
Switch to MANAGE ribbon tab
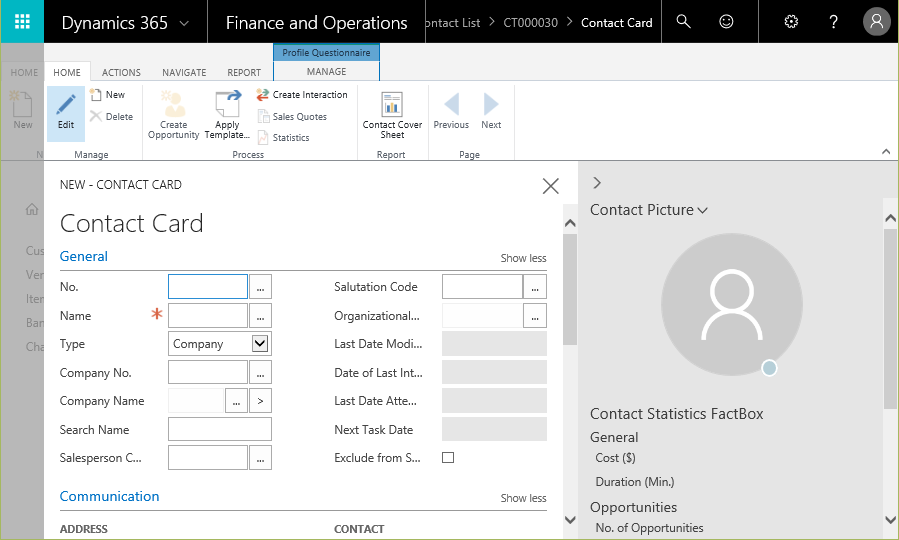(326, 71)
